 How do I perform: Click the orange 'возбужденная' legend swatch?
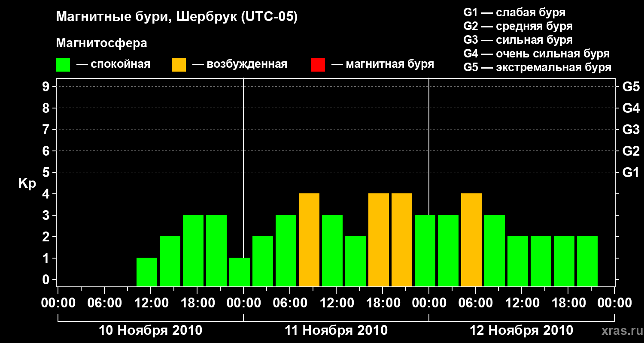(179, 64)
